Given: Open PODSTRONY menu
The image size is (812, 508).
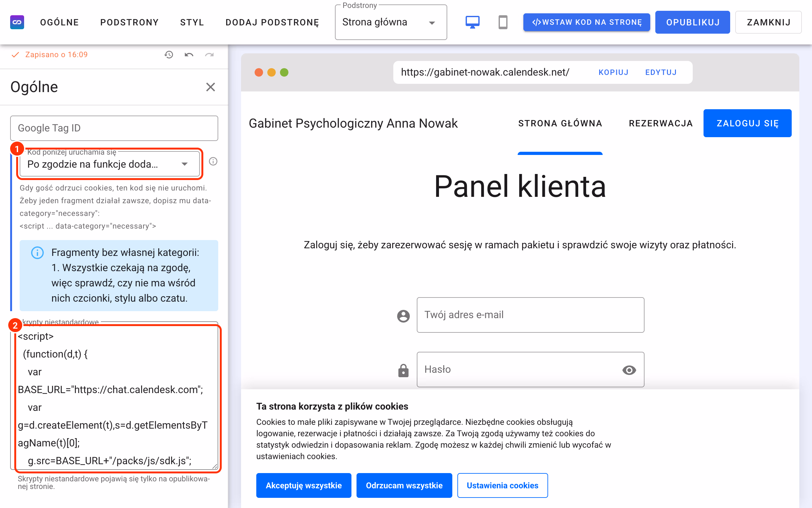Looking at the screenshot, I should pos(129,22).
